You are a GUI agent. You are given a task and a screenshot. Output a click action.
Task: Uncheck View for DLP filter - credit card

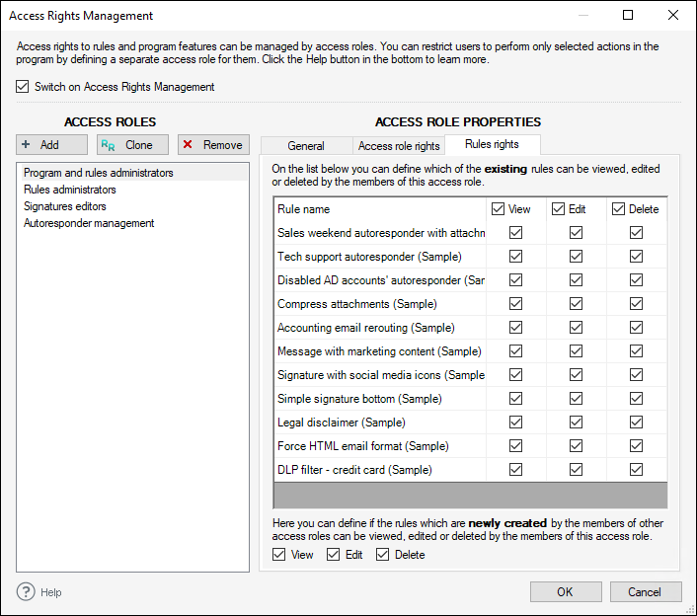click(515, 470)
